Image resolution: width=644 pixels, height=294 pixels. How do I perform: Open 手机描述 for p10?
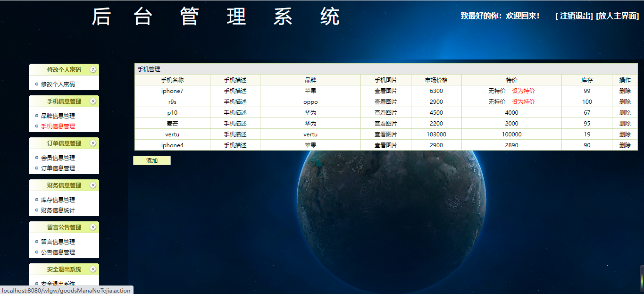(235, 112)
